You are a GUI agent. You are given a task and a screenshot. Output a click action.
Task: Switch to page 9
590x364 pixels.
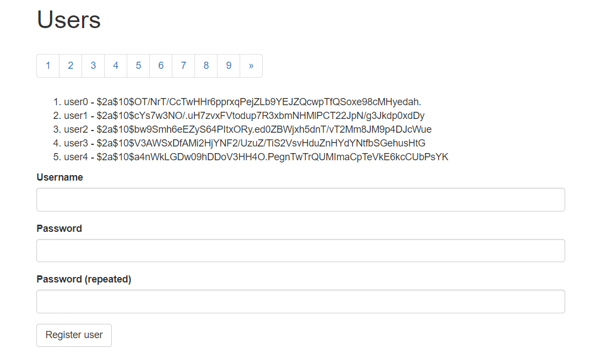229,66
